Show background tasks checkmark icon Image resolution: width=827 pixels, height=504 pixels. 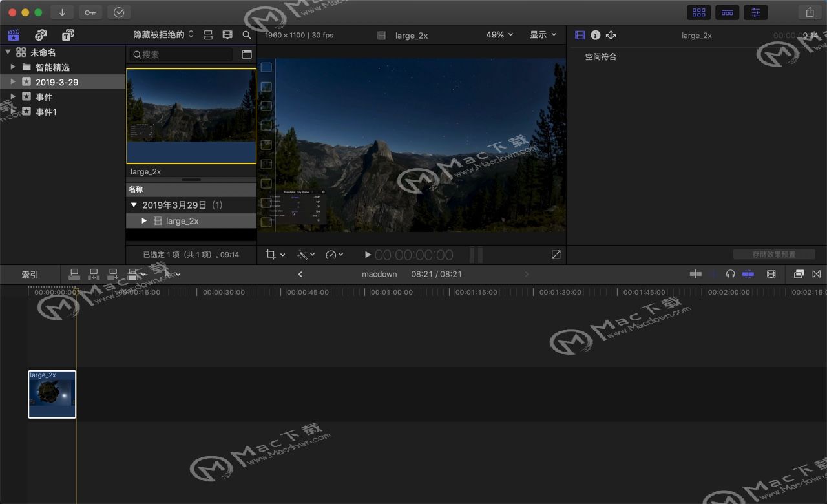(x=119, y=12)
